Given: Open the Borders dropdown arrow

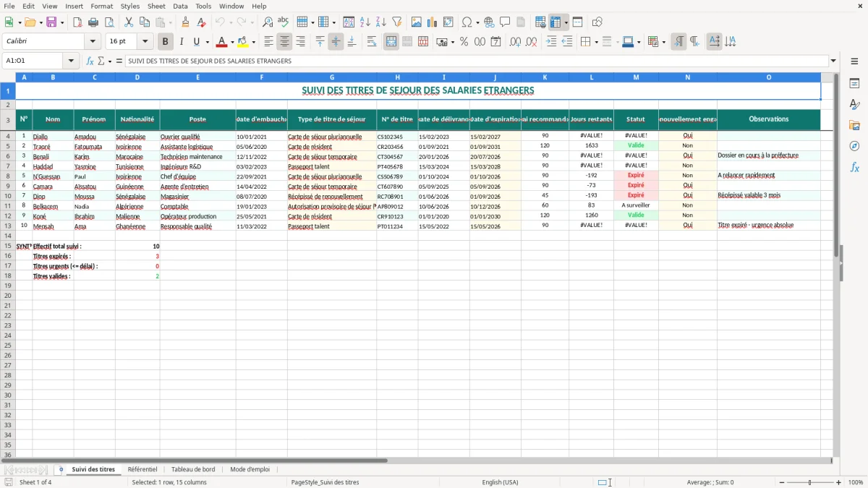Looking at the screenshot, I should [595, 42].
